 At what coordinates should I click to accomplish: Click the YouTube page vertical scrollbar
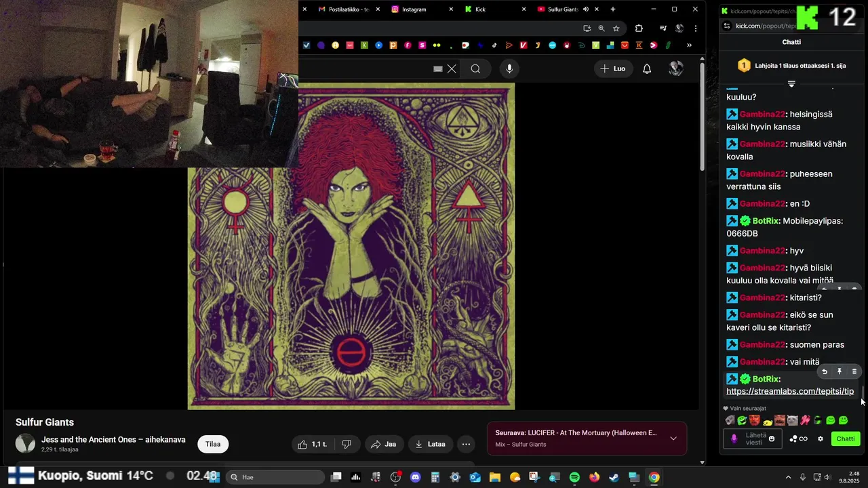702,119
